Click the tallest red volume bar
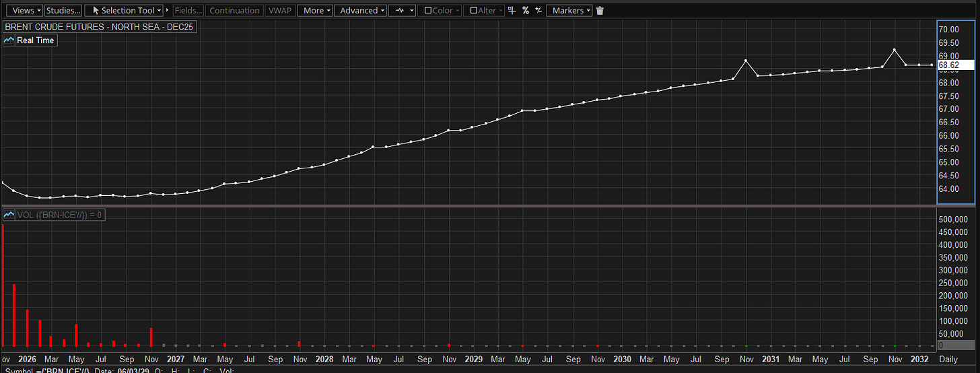Viewport: 980px width, 373px height. pos(2,285)
